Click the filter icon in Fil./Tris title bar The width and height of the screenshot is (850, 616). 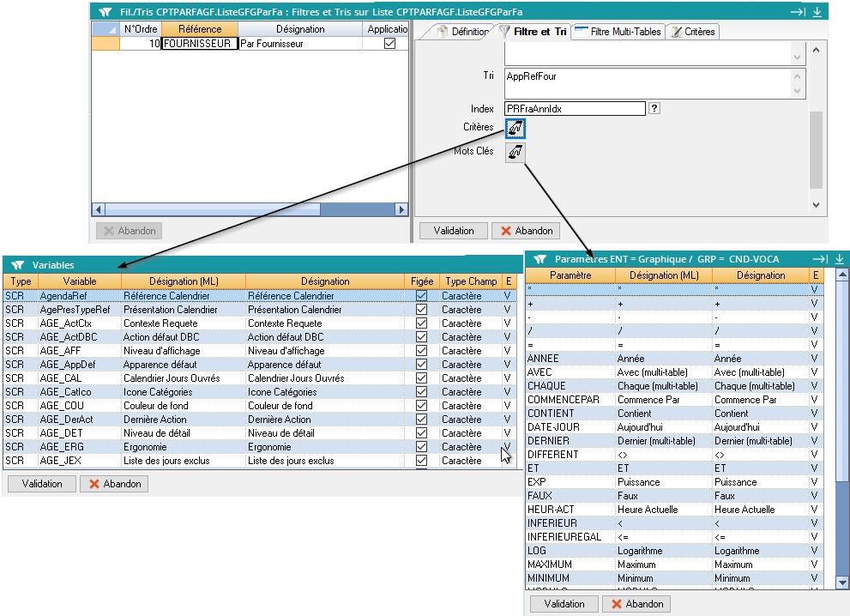pos(105,12)
